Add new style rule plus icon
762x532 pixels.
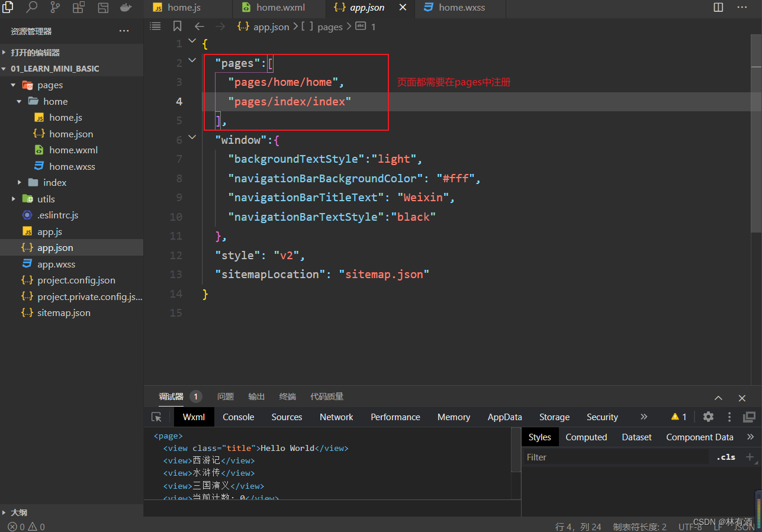pos(750,457)
